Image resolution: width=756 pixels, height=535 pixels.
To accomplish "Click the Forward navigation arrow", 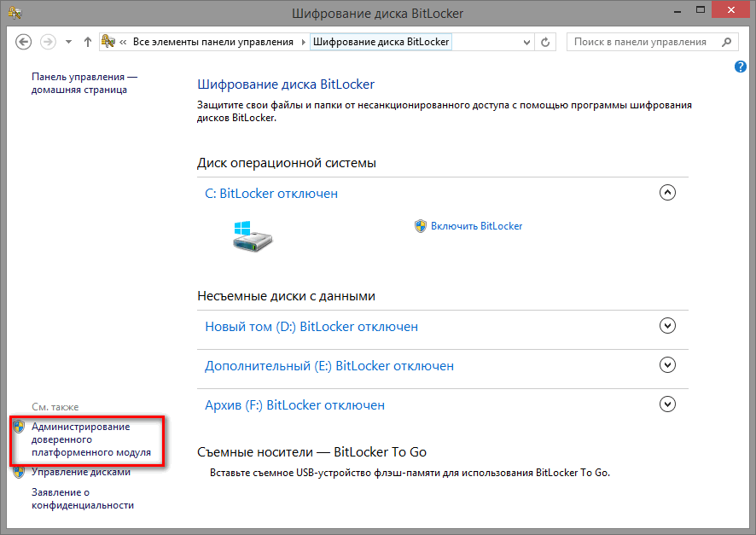I will pyautogui.click(x=49, y=42).
